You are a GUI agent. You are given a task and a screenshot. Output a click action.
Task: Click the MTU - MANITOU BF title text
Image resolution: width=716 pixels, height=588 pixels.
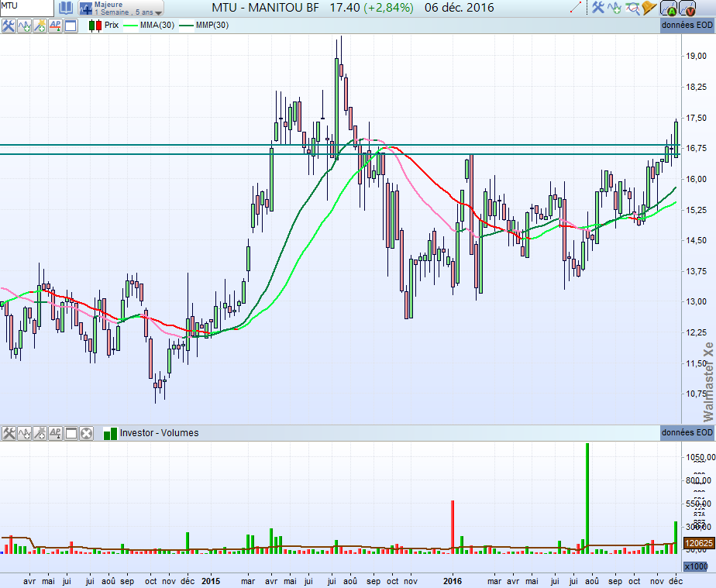coord(265,8)
